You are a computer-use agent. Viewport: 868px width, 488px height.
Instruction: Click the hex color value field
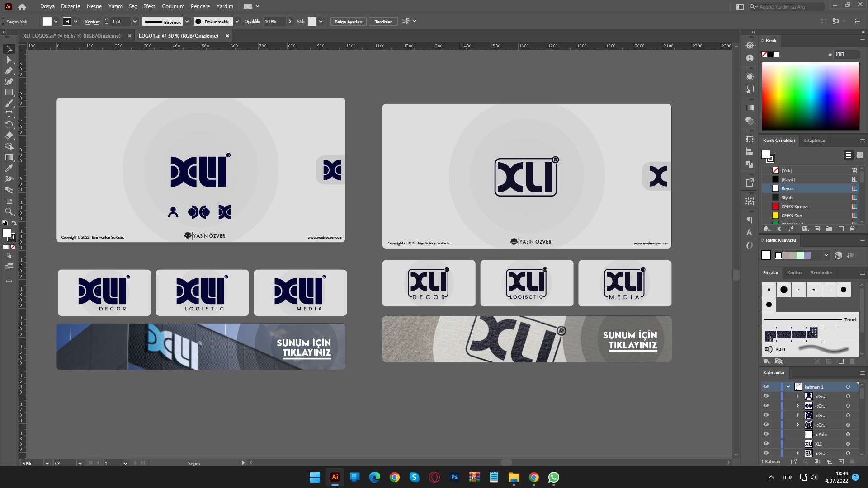(x=846, y=54)
